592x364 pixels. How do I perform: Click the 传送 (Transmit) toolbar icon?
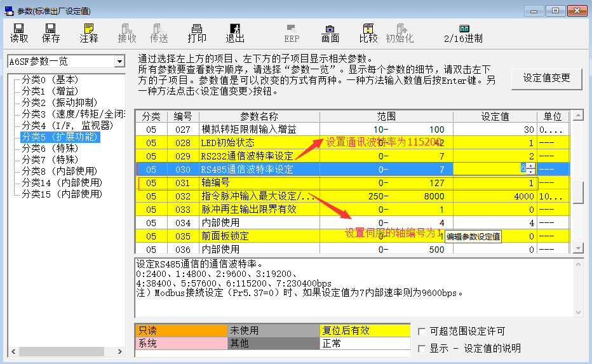coord(159,33)
